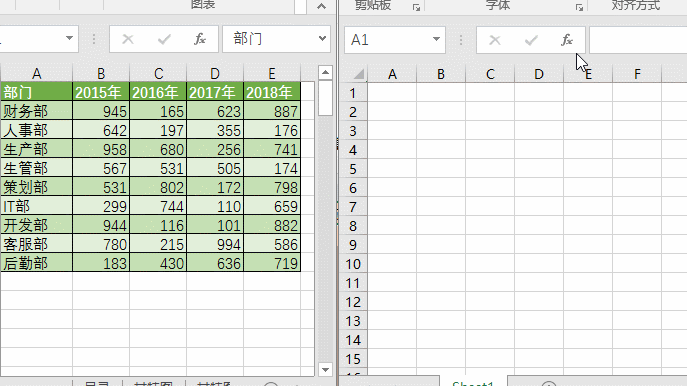This screenshot has width=687, height=386.
Task: Select column B header in left window
Action: click(101, 73)
